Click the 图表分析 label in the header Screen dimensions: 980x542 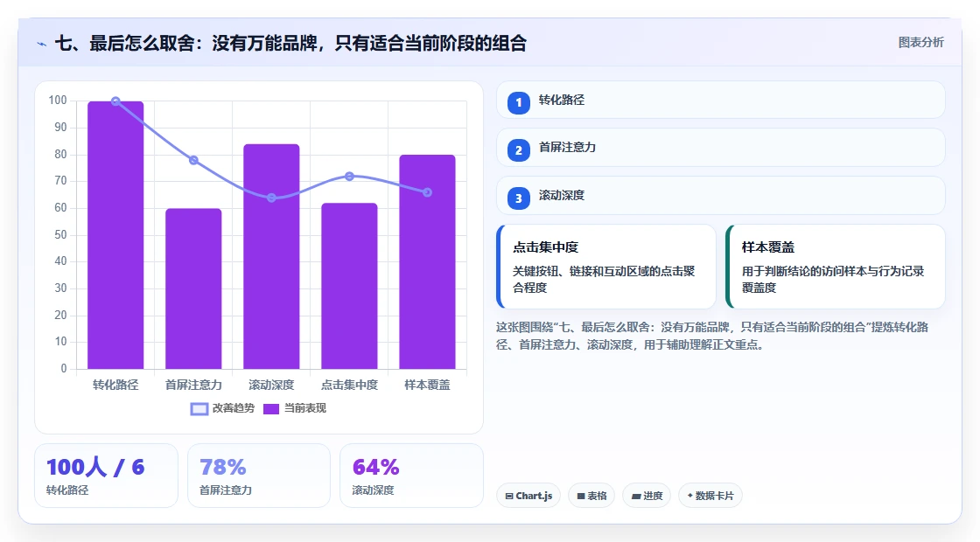coord(920,43)
